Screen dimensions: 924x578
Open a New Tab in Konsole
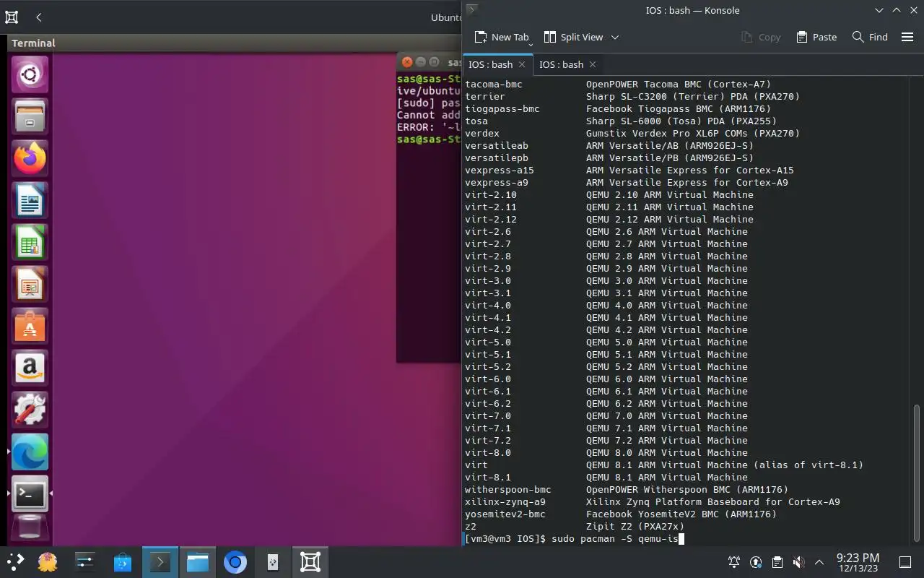[x=502, y=37]
